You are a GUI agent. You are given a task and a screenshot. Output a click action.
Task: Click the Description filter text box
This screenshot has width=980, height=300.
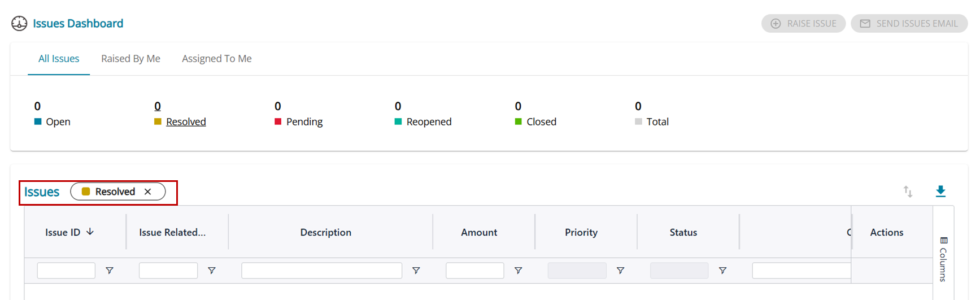tap(321, 271)
